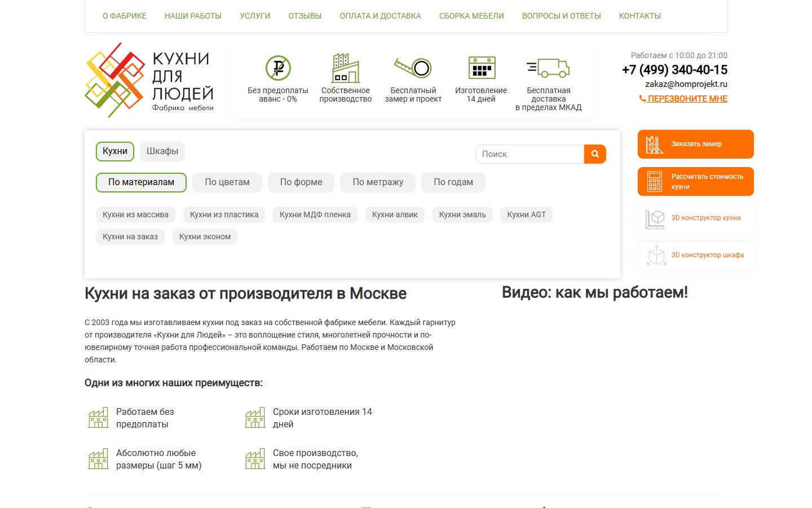Image resolution: width=812 pixels, height=508 pixels.
Task: Click factory icon beside Сроки изготовления 14 дней
Action: [255, 418]
